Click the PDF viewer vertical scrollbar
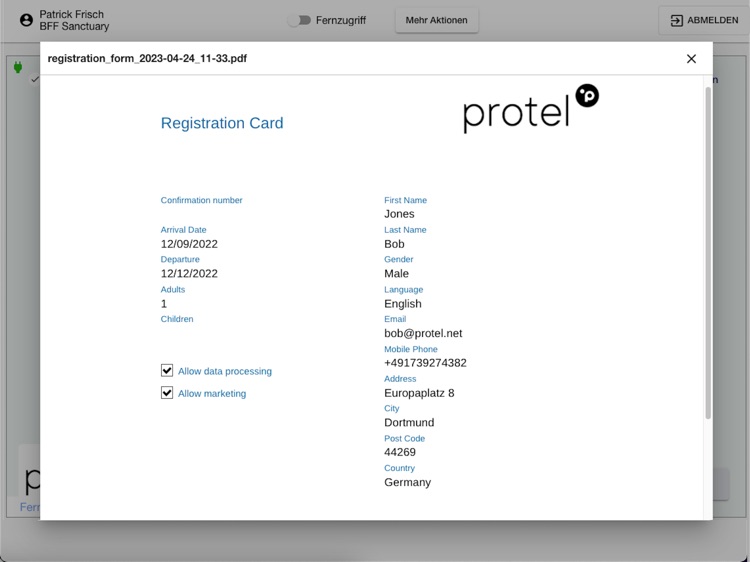Image resolution: width=750 pixels, height=562 pixels. (708, 253)
